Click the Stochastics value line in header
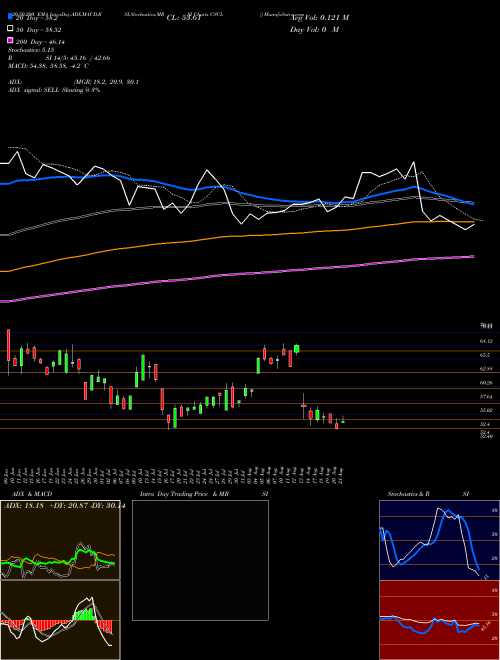The height and width of the screenshot is (660, 500). [31, 50]
